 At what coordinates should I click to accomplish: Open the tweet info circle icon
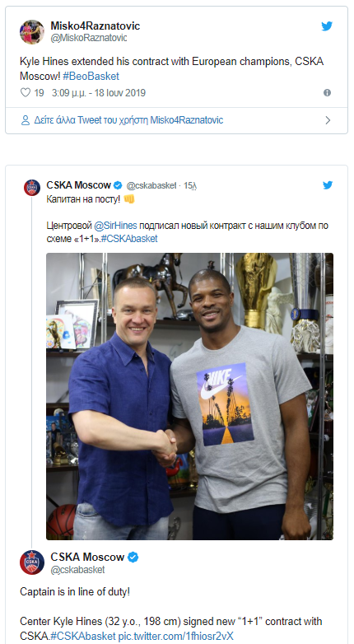[327, 93]
